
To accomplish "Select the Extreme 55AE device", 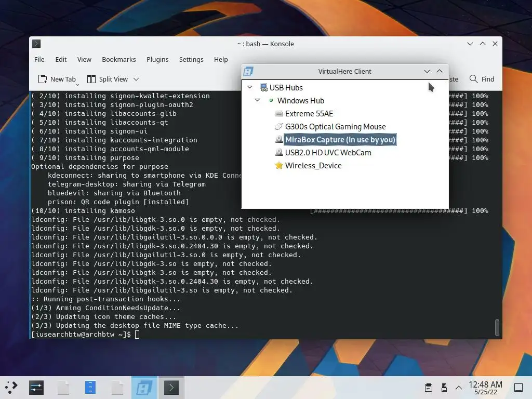I will click(x=309, y=114).
